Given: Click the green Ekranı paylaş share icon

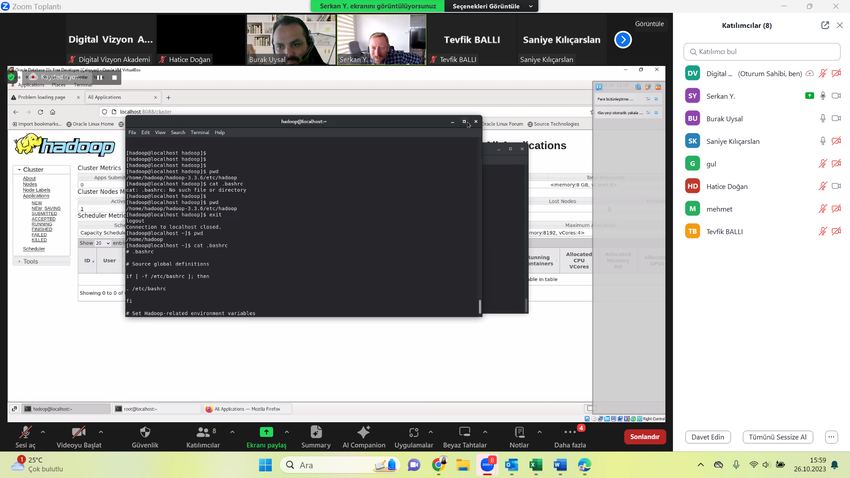Looking at the screenshot, I should (266, 432).
